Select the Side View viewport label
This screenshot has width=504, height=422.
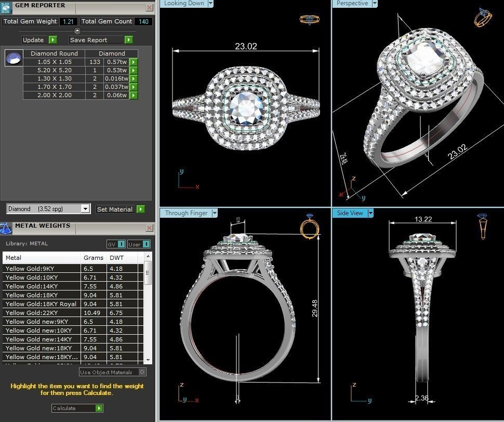350,213
